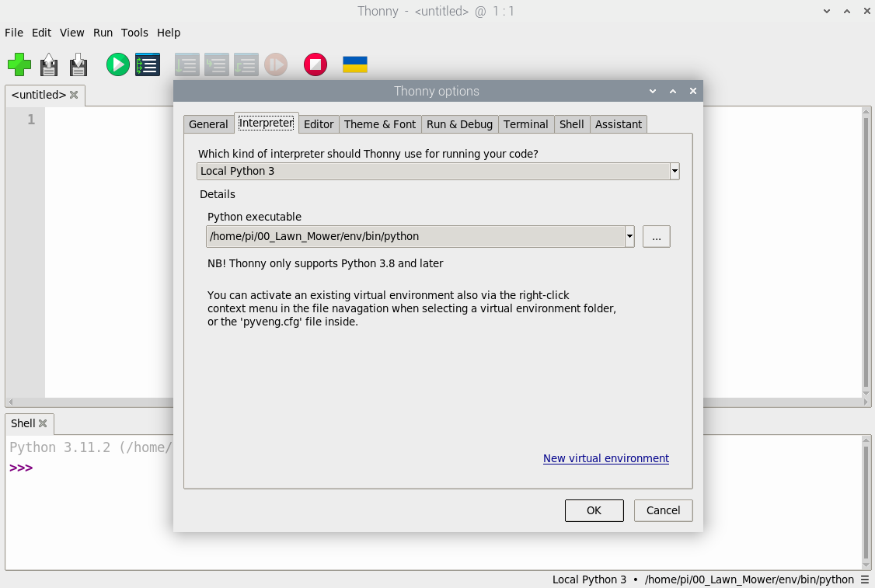Click the Step over toolbar icon

[187, 64]
